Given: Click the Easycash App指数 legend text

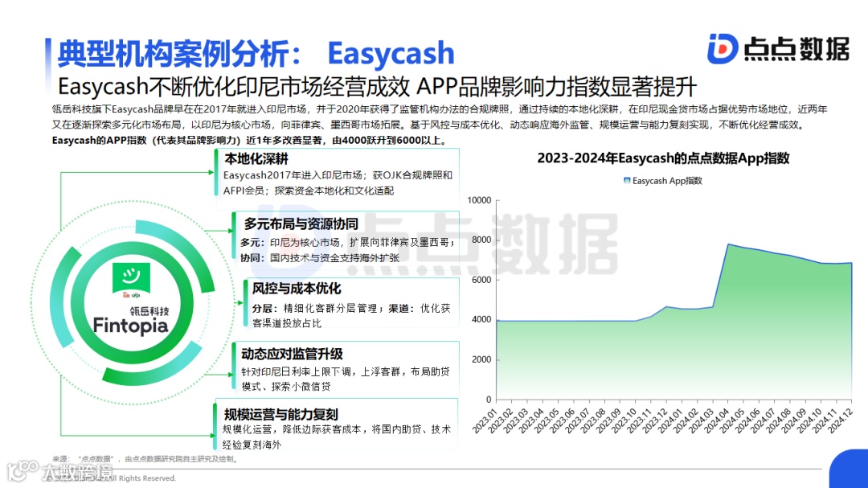Looking at the screenshot, I should (667, 181).
